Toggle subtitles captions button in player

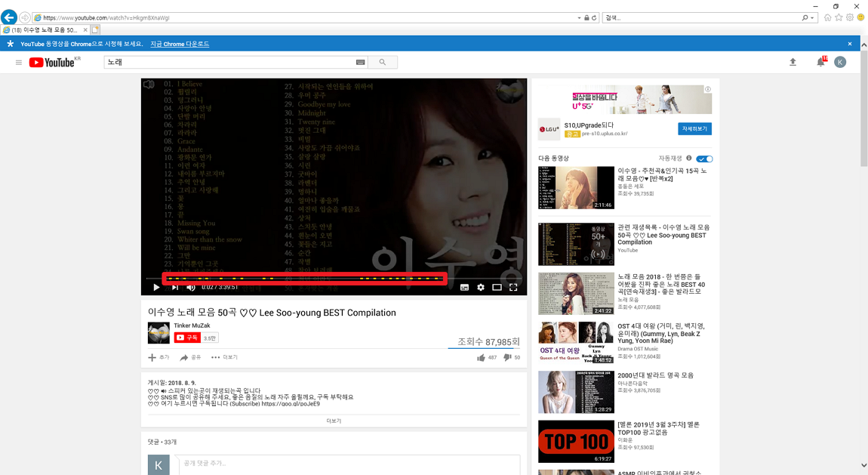tap(464, 287)
